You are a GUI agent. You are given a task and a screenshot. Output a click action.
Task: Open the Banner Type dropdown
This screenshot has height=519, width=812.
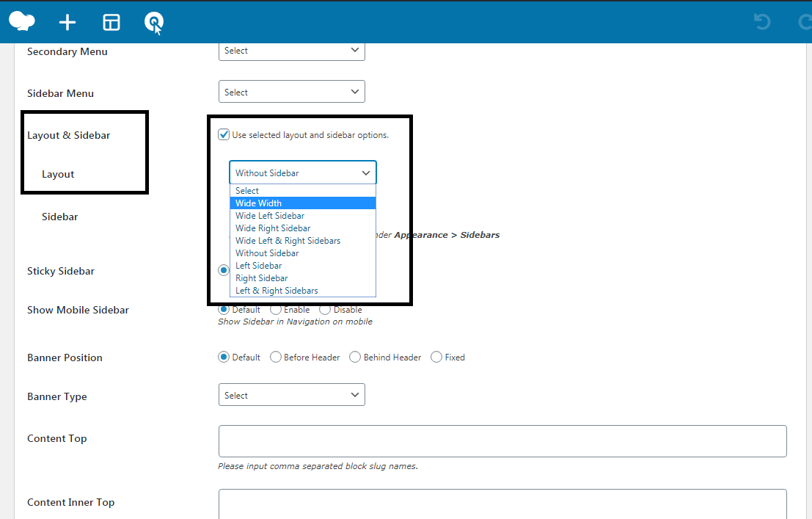(x=291, y=395)
